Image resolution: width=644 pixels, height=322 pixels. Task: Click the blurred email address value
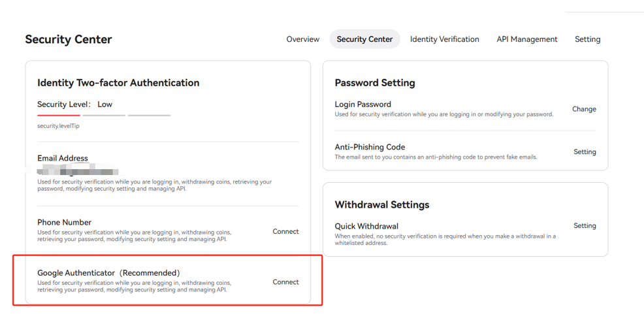pyautogui.click(x=78, y=170)
